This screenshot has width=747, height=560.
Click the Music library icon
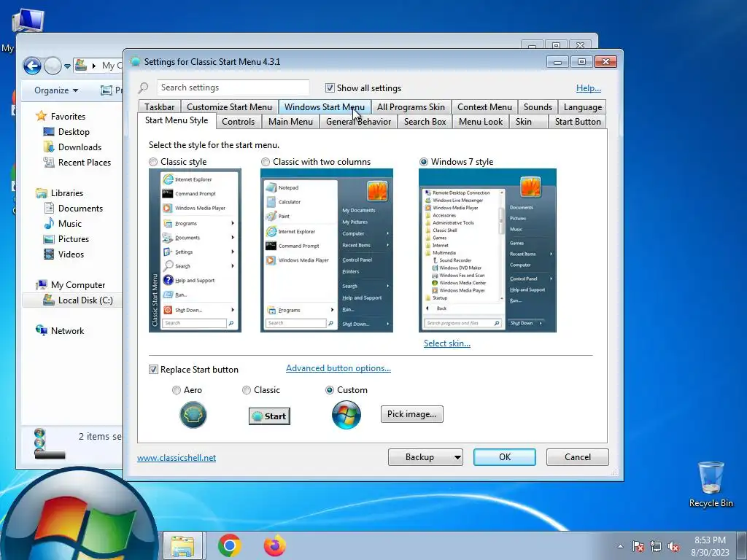[x=49, y=223]
